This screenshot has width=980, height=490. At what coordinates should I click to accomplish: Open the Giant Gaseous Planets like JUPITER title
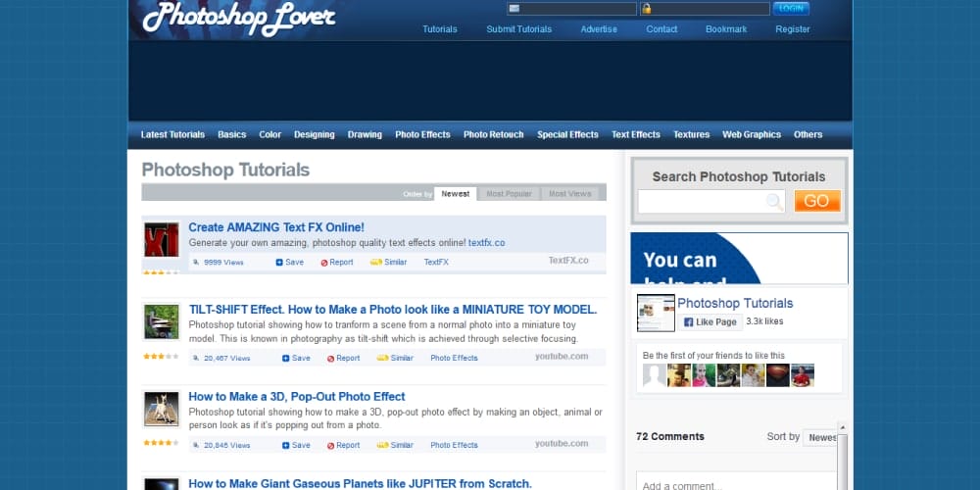point(360,484)
